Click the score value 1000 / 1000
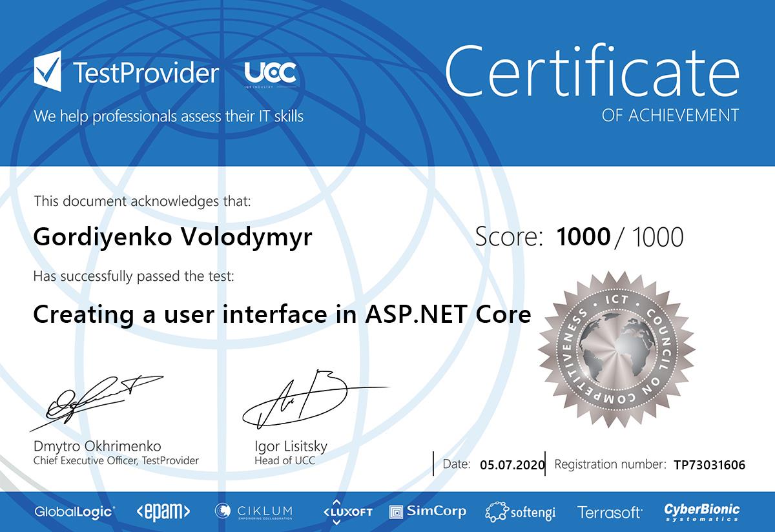The image size is (775, 532). [619, 238]
